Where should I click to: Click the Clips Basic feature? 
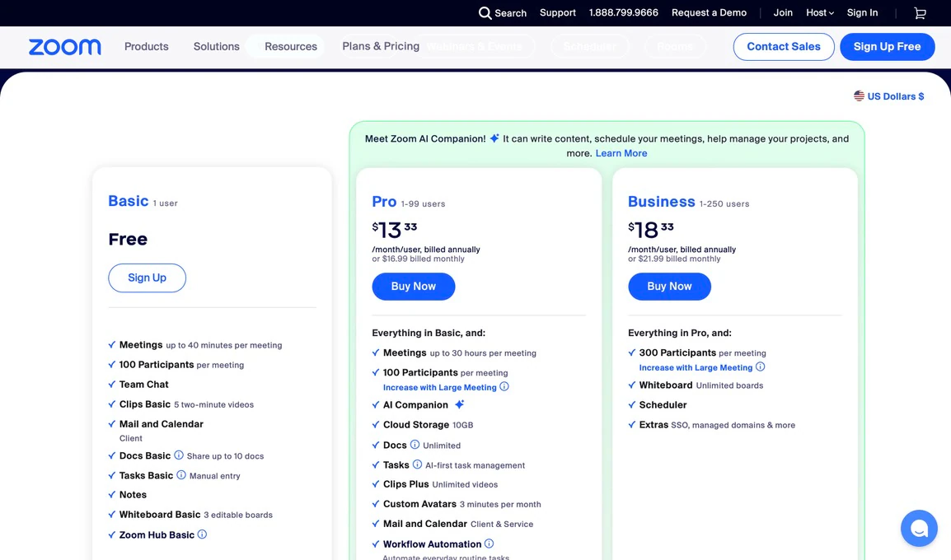click(186, 404)
